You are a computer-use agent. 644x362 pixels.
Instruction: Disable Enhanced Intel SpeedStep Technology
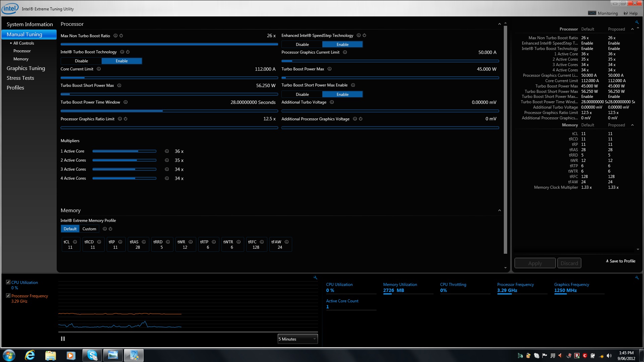coord(302,45)
